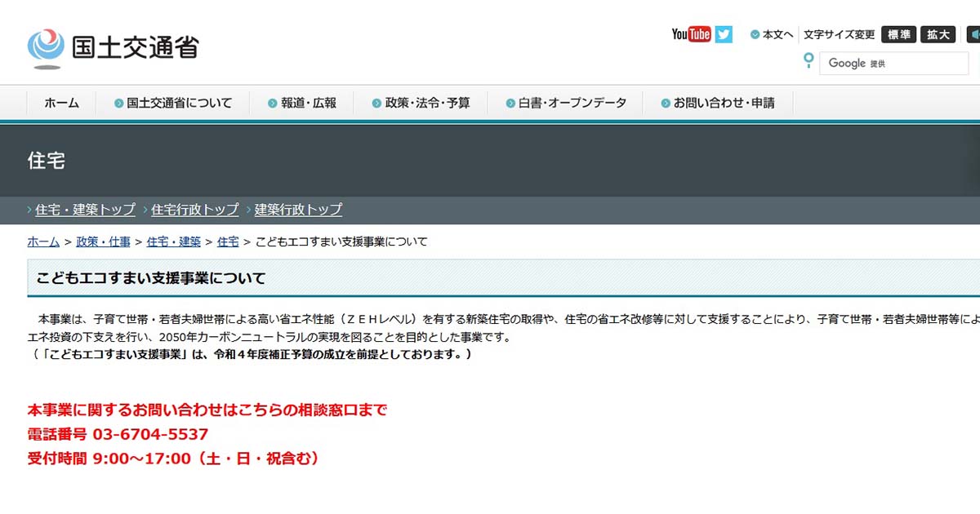Open 政策・法令・予算 menu
The height and width of the screenshot is (514, 980).
[x=421, y=103]
